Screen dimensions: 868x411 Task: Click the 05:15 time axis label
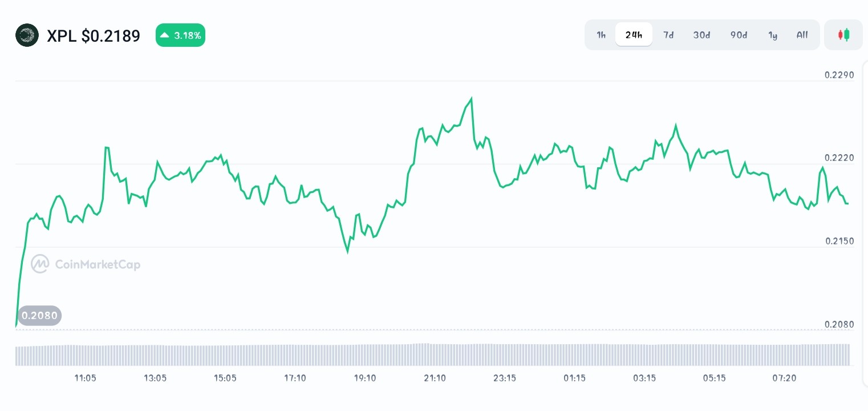(715, 378)
